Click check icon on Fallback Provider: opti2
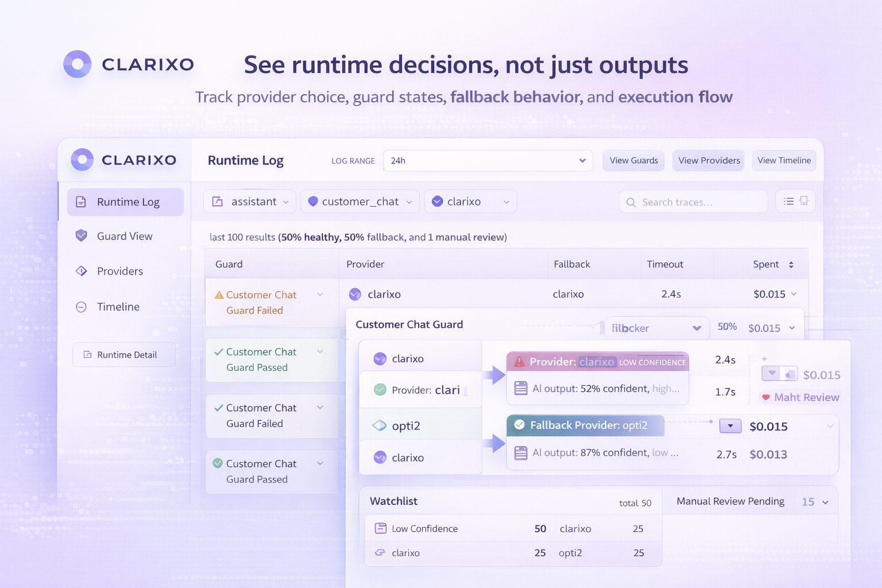This screenshot has width=882, height=588. (x=520, y=425)
